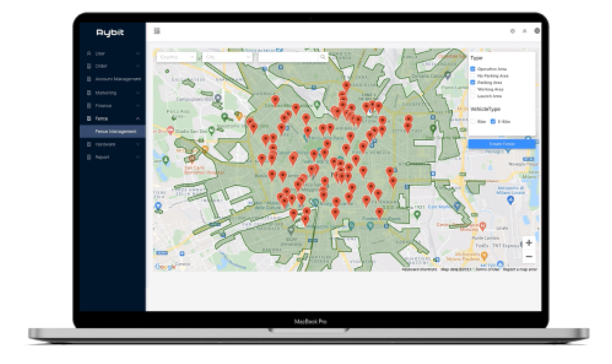Image resolution: width=612 pixels, height=364 pixels.
Task: Uncheck the Operation Area checkbox
Action: pos(472,69)
